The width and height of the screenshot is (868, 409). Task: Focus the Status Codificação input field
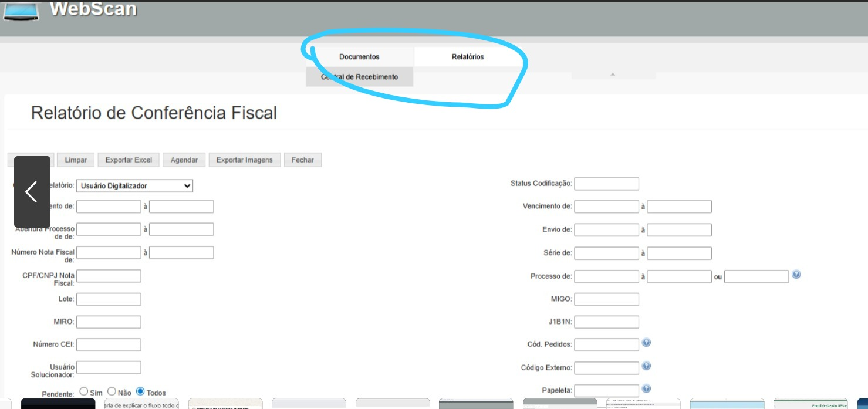(x=606, y=184)
